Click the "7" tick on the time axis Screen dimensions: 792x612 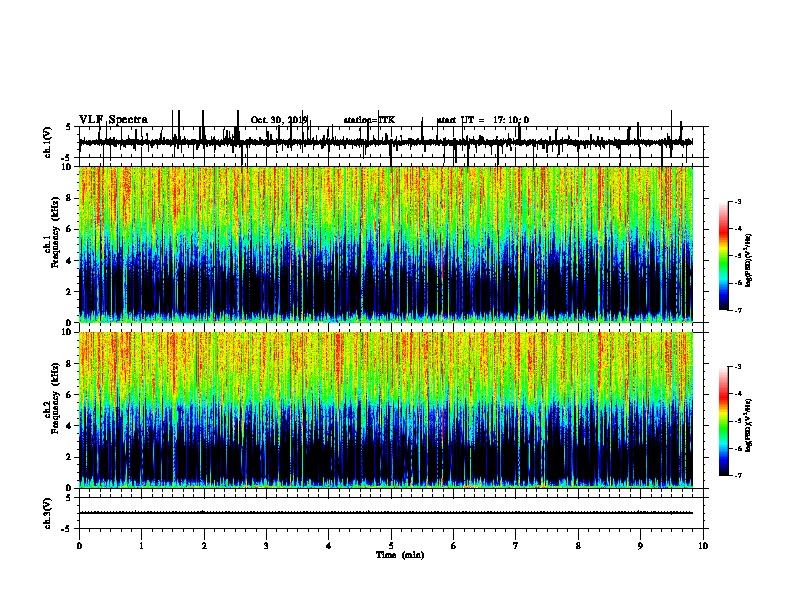coord(516,546)
